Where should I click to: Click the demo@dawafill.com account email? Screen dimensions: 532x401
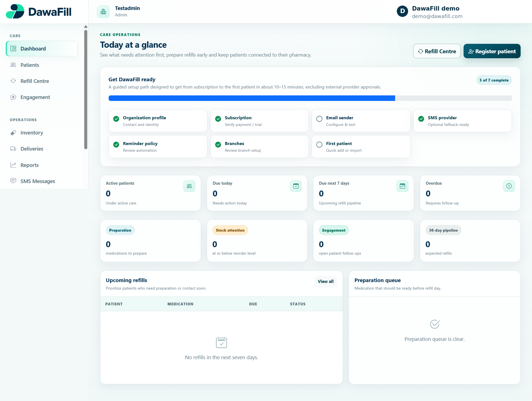437,16
